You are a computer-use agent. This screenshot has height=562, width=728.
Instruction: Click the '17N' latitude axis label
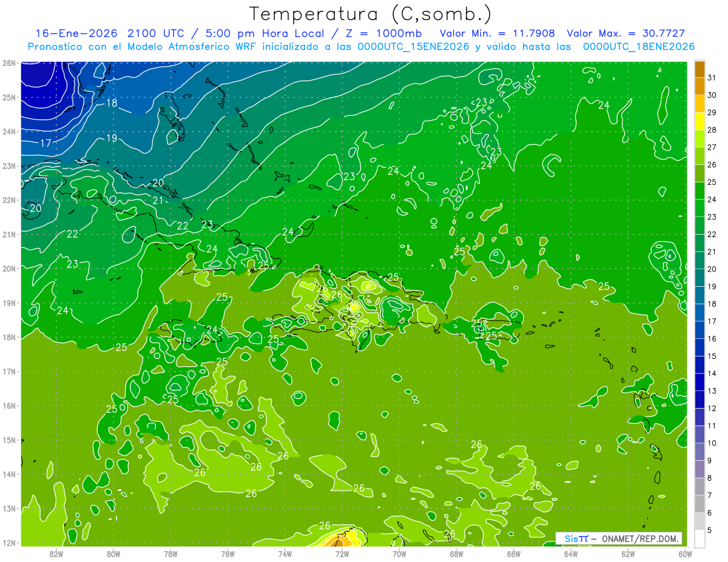click(x=8, y=371)
